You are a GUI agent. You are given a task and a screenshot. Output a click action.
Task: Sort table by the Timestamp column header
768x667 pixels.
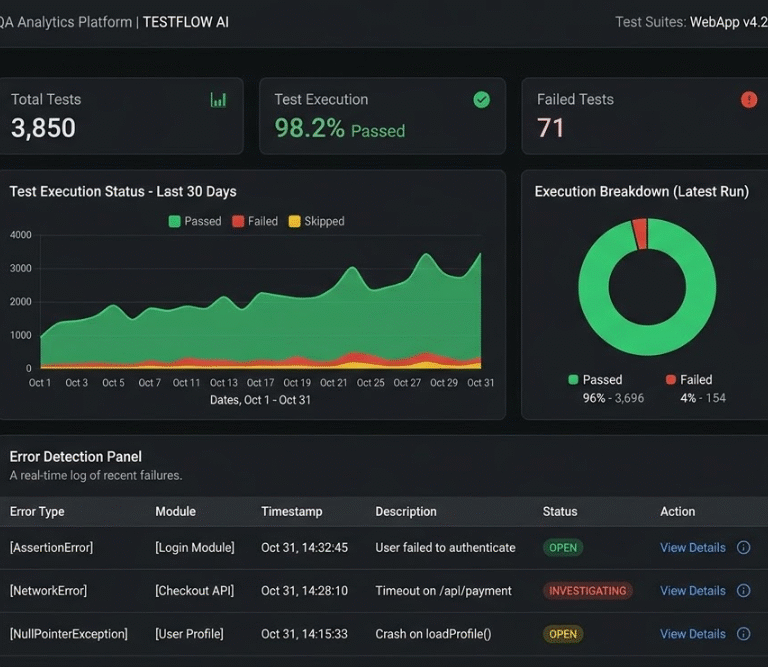coord(291,511)
